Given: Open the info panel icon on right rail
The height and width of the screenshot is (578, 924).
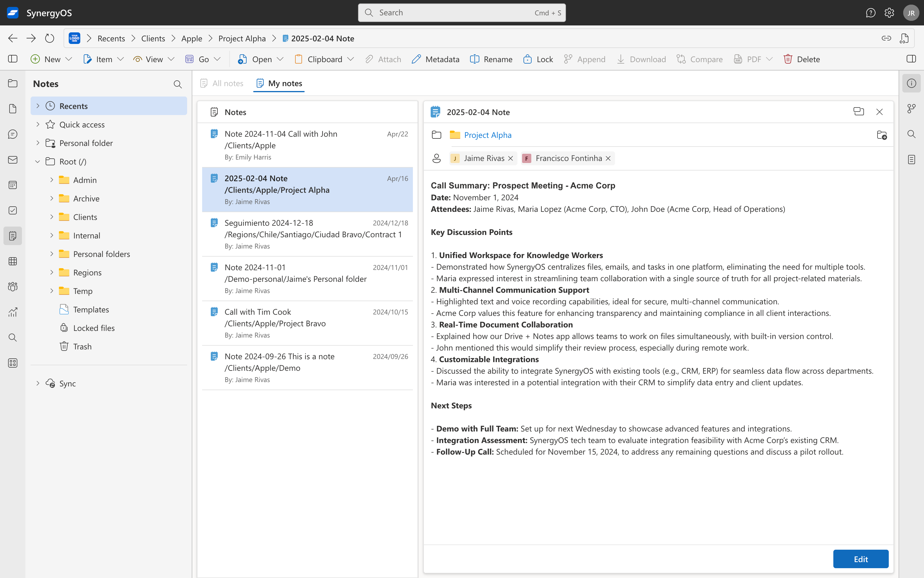Looking at the screenshot, I should point(911,83).
